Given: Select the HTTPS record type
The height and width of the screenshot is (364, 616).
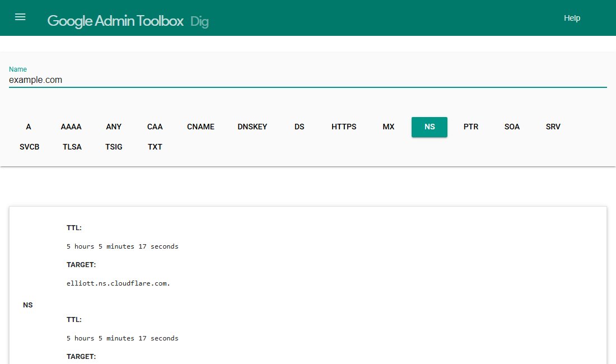Looking at the screenshot, I should click(x=344, y=127).
